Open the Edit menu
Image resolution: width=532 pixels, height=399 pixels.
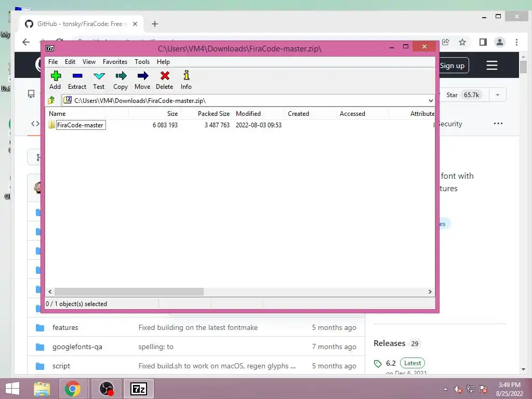(70, 62)
